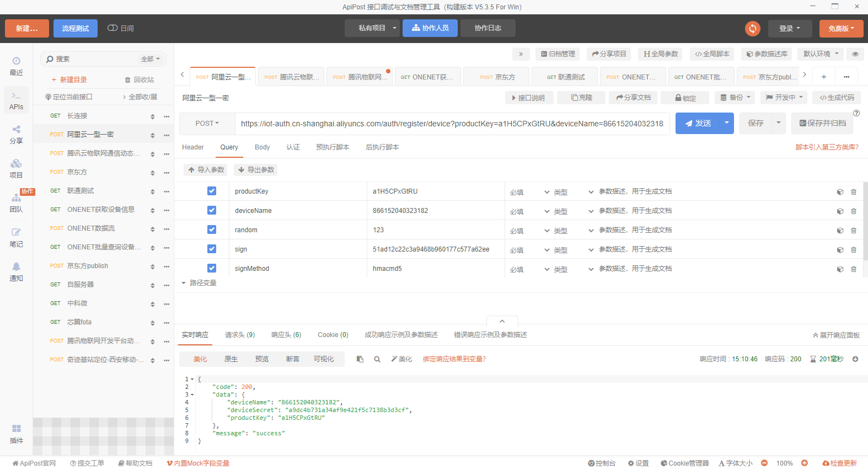The image size is (868, 475).
Task: Toggle the 日间 day mode switch
Action: [x=112, y=28]
